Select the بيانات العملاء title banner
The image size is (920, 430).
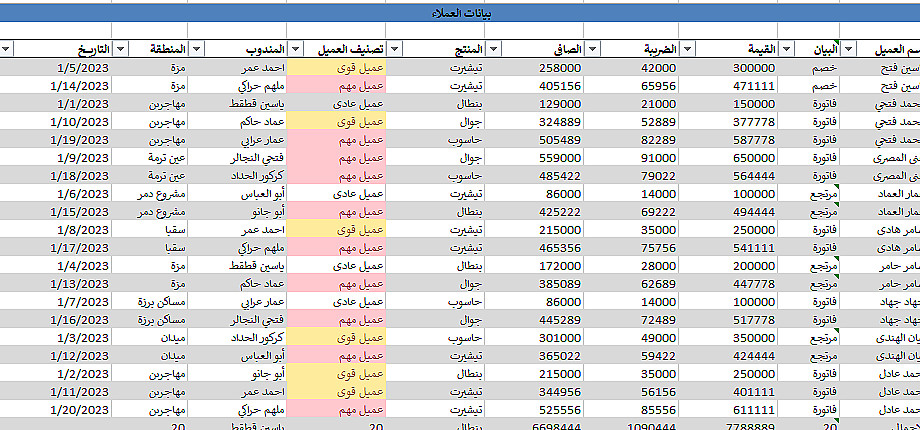[460, 13]
